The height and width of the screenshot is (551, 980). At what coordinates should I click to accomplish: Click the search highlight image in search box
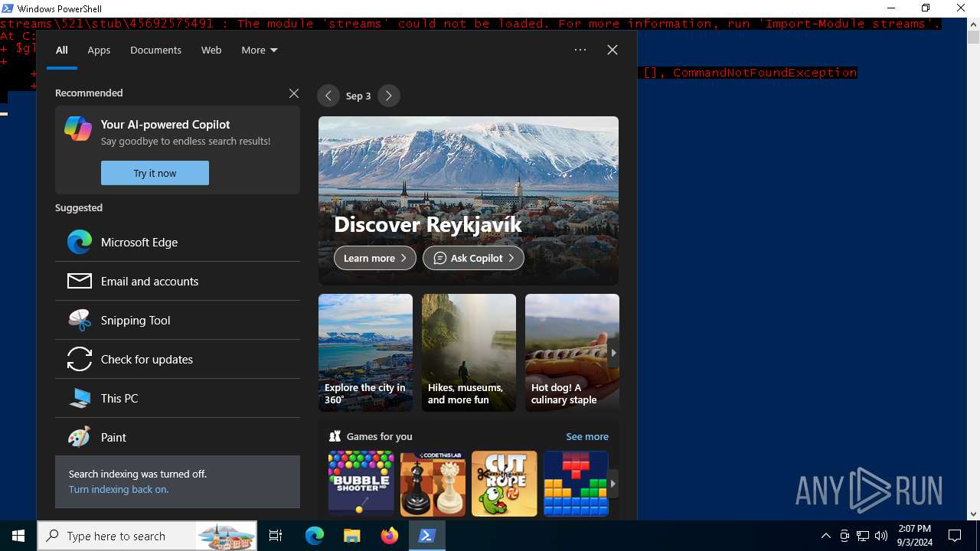(225, 536)
